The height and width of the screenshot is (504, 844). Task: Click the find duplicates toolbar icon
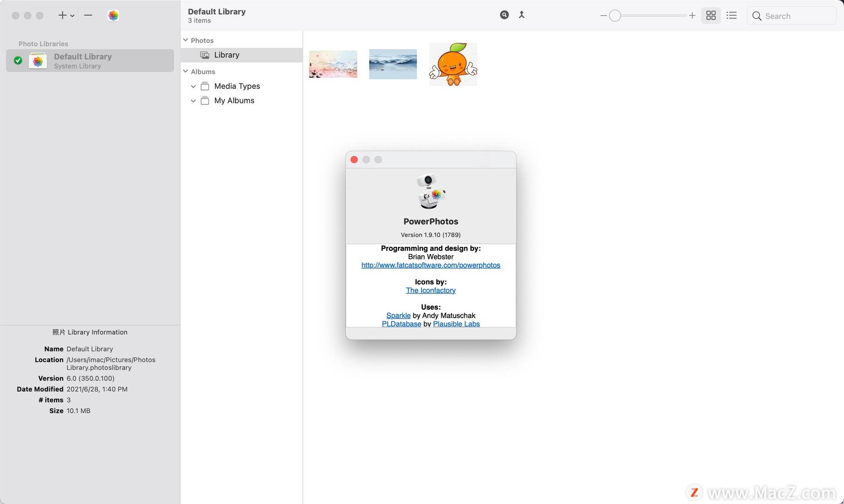504,15
